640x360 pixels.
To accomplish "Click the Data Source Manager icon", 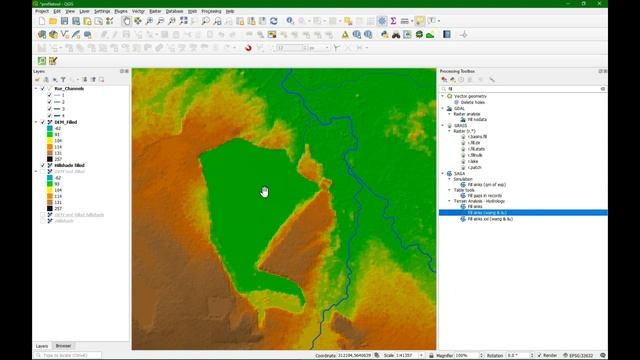I will click(x=42, y=35).
